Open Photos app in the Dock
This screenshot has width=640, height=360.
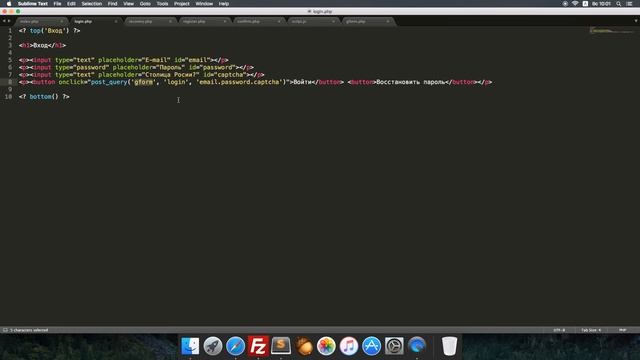(x=326, y=346)
